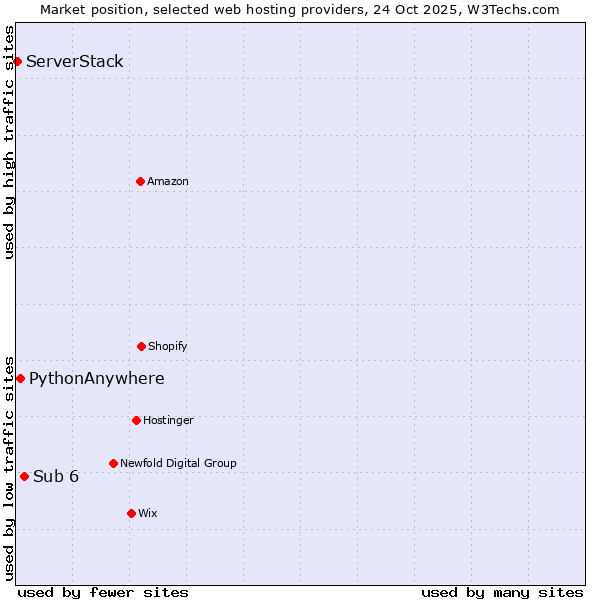Click the Amazon text label

pos(168,182)
